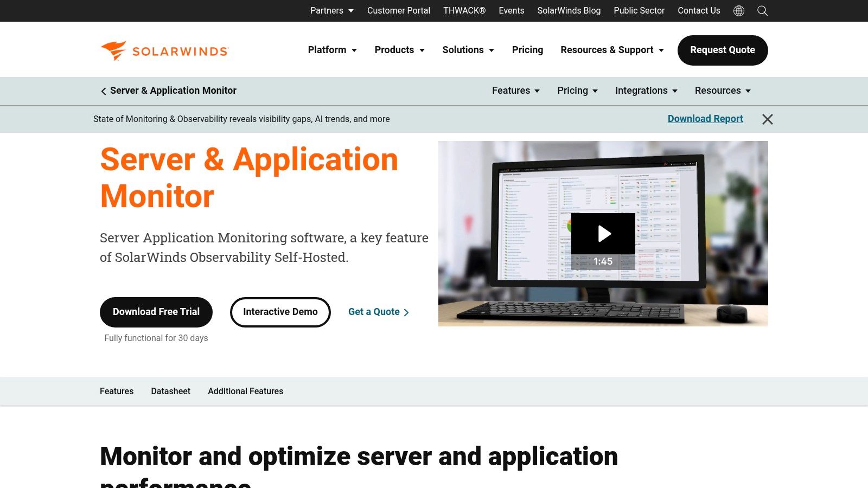Open the sub-nav Features dropdown
The width and height of the screenshot is (868, 488).
tap(516, 91)
